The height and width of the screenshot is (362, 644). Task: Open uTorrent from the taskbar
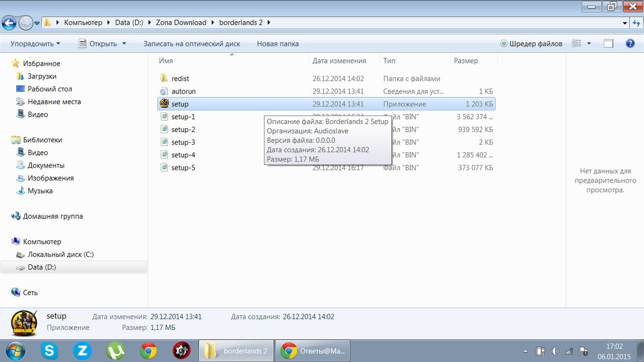point(115,350)
